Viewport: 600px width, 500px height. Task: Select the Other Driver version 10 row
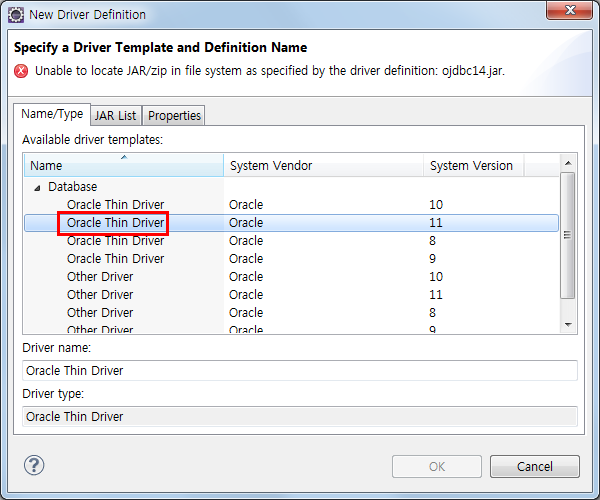(x=291, y=277)
